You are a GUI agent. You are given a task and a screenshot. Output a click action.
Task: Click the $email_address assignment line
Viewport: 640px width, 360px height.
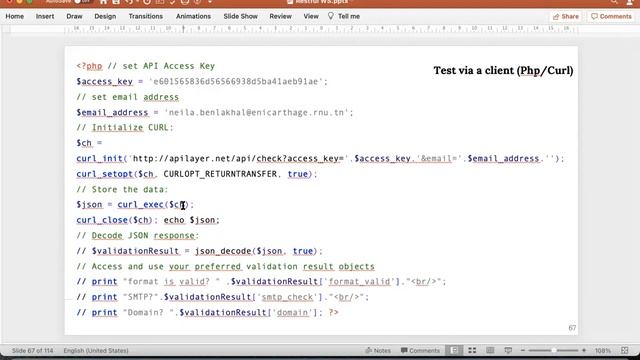pyautogui.click(x=215, y=113)
